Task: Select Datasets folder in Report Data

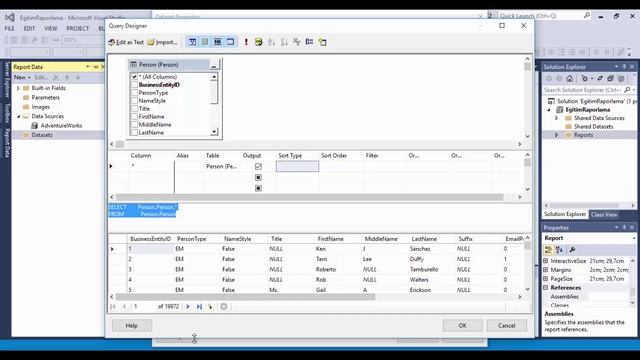Action: pos(42,135)
